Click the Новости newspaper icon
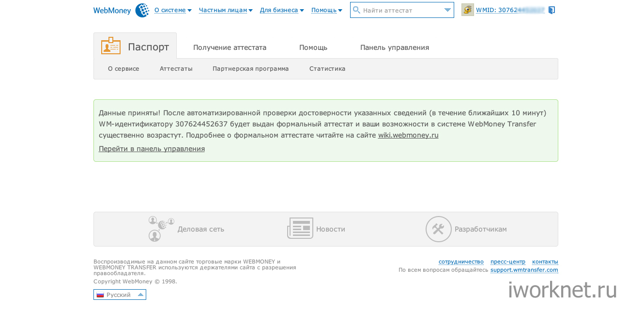644x311 pixels. (x=300, y=228)
